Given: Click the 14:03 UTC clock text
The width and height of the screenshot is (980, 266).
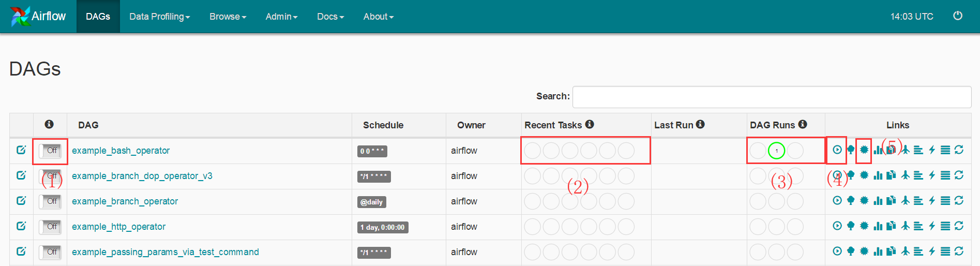Looking at the screenshot, I should point(912,17).
